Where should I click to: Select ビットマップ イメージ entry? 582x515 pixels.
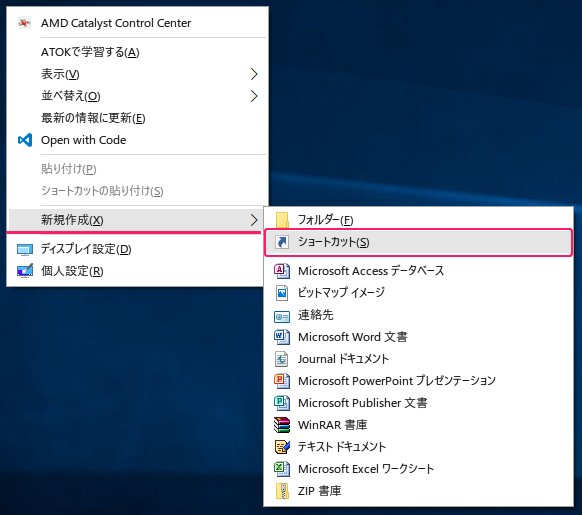[418, 293]
